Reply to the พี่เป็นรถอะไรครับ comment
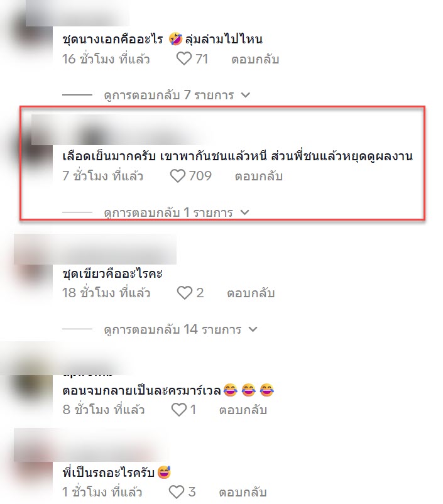Viewport: 443px width, 504px height. click(243, 492)
